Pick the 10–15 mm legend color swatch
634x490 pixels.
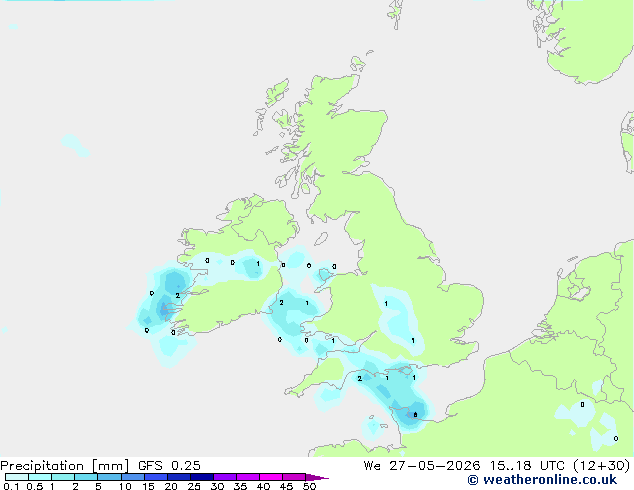(132, 477)
